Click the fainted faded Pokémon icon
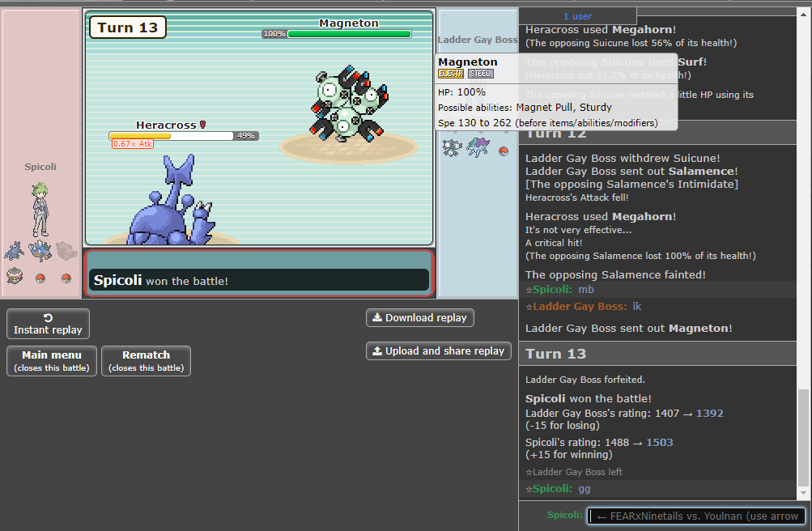This screenshot has height=531, width=812. tap(66, 251)
